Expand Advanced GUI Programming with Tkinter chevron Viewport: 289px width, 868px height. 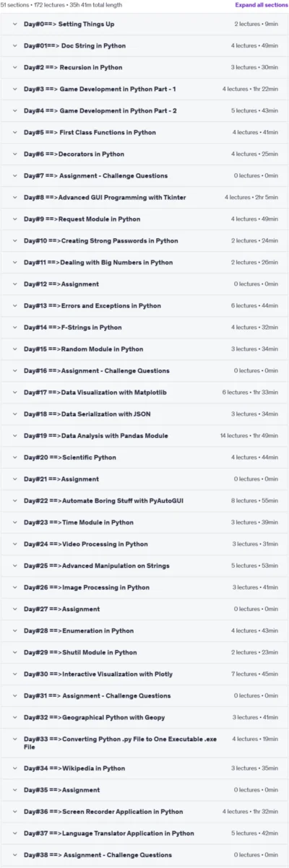tap(14, 197)
